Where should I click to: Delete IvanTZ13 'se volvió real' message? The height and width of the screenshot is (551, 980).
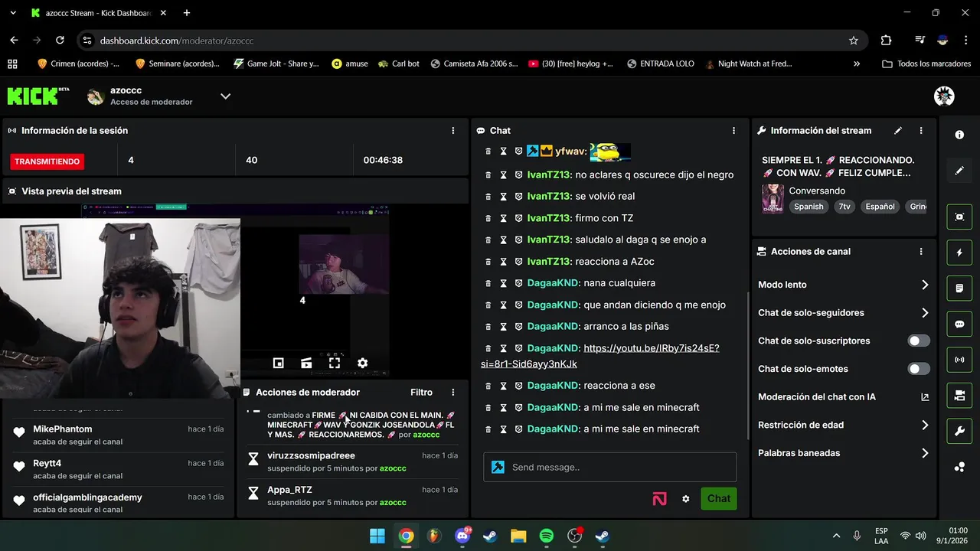pyautogui.click(x=488, y=197)
